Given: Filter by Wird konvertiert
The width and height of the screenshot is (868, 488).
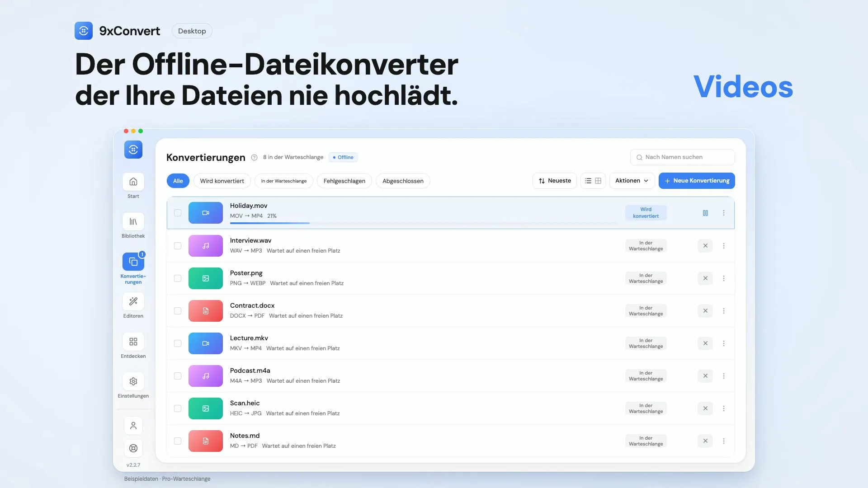Looking at the screenshot, I should [x=222, y=181].
